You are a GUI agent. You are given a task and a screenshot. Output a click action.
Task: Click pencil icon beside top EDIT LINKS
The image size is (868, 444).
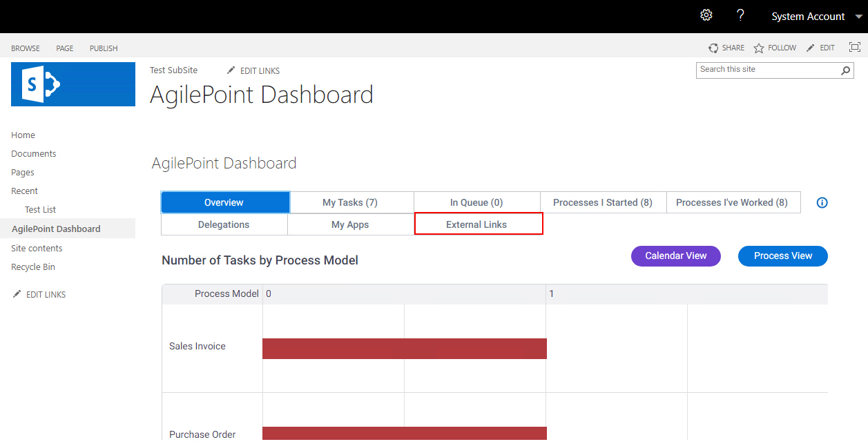(x=231, y=70)
